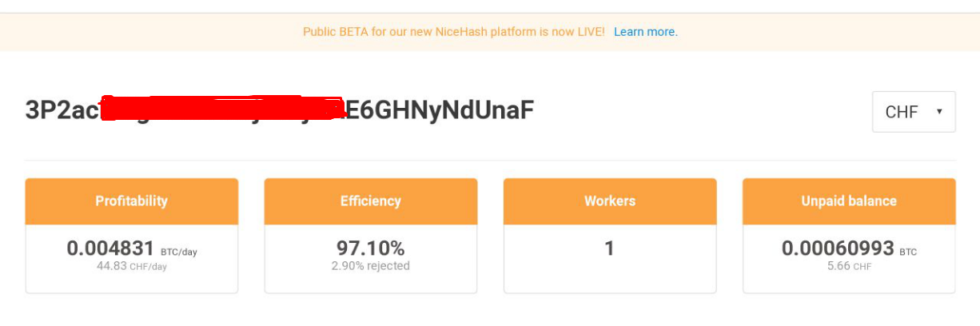Click the BTC/day unit label
980x326 pixels.
[x=178, y=252]
